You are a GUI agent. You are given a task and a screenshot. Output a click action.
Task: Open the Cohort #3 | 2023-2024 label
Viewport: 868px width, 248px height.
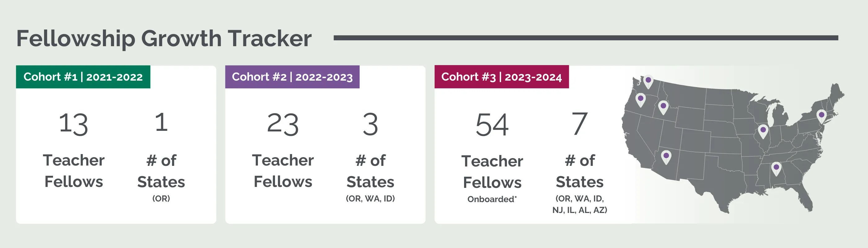[501, 77]
